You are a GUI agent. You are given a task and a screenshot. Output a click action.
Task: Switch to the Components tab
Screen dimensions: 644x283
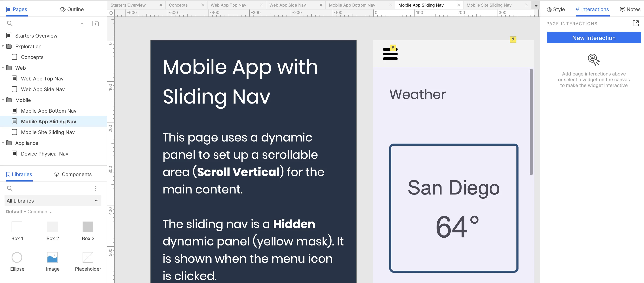73,174
